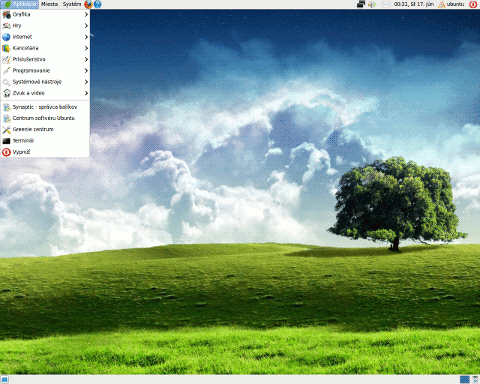Open the blue help icon in the panel
Screen dimensions: 480x384
pos(97,4)
